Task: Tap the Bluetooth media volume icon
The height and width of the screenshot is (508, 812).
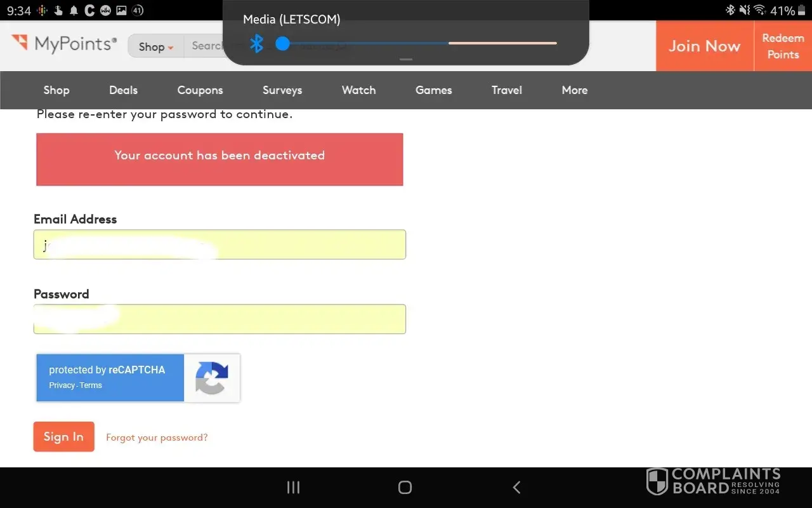Action: [256, 43]
